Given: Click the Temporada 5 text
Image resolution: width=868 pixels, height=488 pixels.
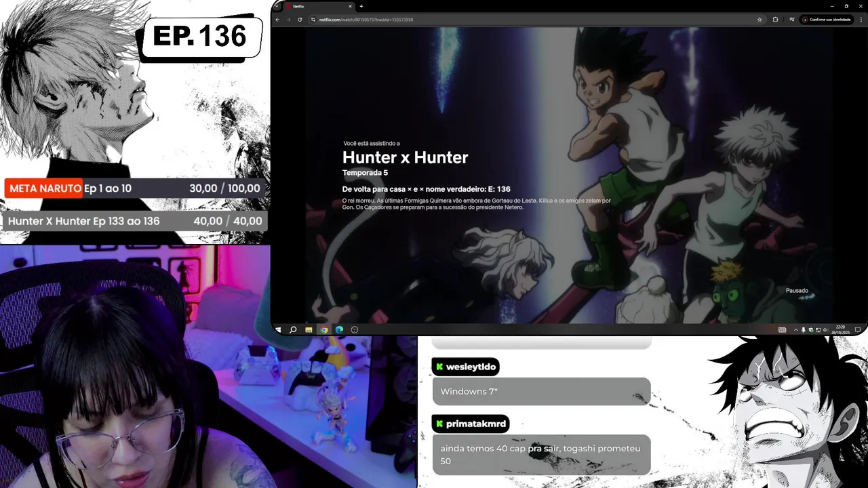Looking at the screenshot, I should click(x=365, y=173).
